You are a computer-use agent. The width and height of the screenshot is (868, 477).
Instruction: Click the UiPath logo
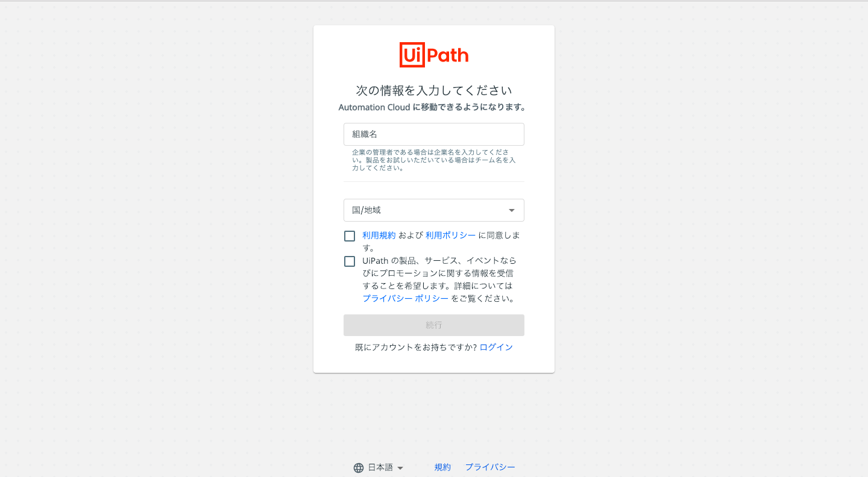coord(434,55)
